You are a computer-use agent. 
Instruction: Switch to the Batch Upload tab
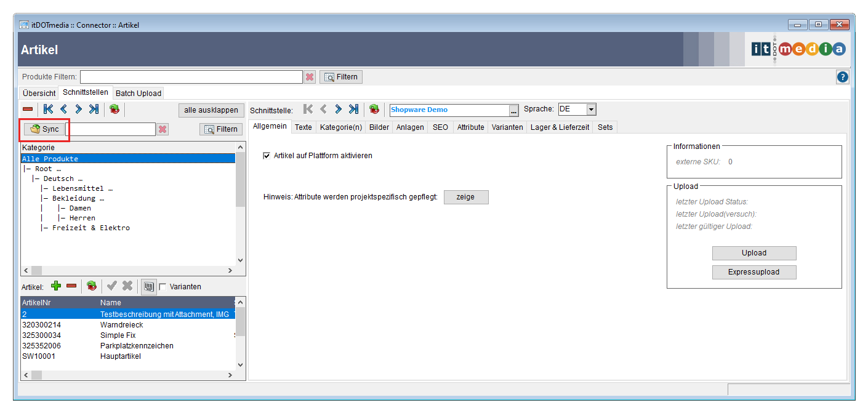pos(139,94)
